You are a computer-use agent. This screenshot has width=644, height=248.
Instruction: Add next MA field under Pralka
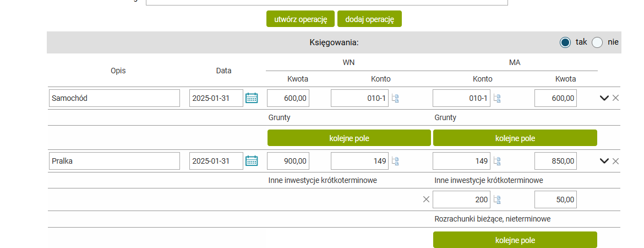(515, 240)
